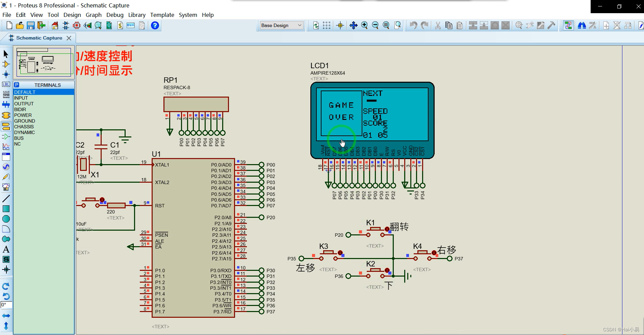
Task: Open the Library menu
Action: (137, 15)
